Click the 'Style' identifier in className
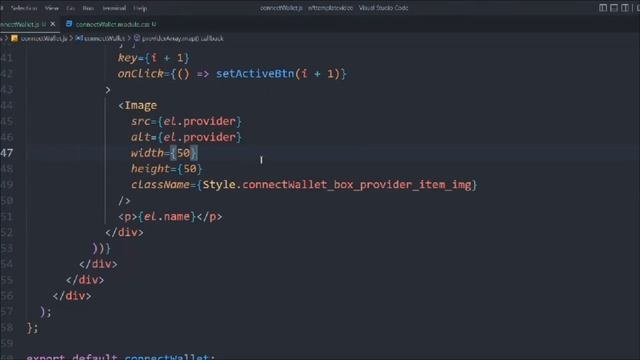Viewport: 640px width, 360px height. [x=219, y=185]
